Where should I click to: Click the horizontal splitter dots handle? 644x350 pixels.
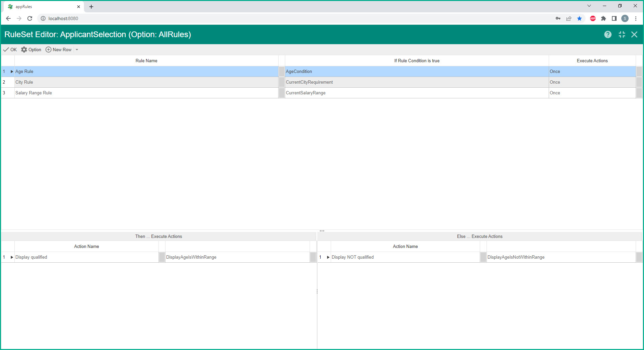[322, 231]
